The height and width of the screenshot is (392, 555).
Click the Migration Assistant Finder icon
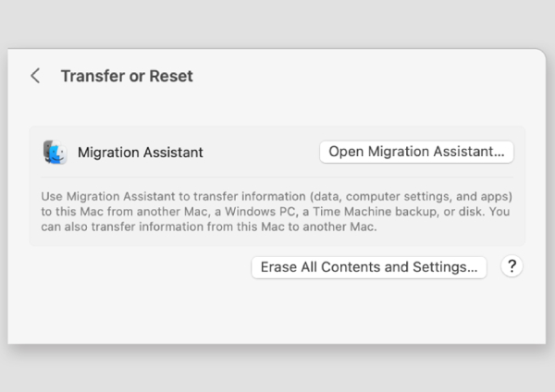tap(55, 153)
